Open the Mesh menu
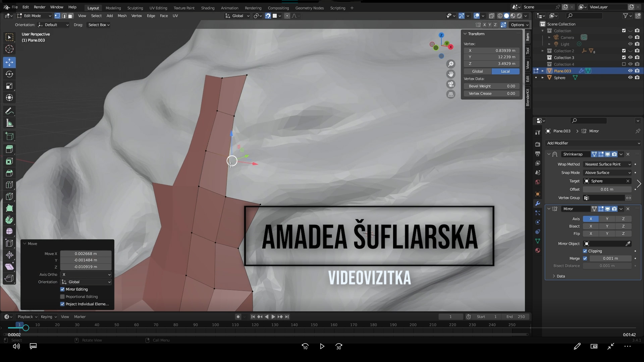The height and width of the screenshot is (362, 644). click(122, 16)
